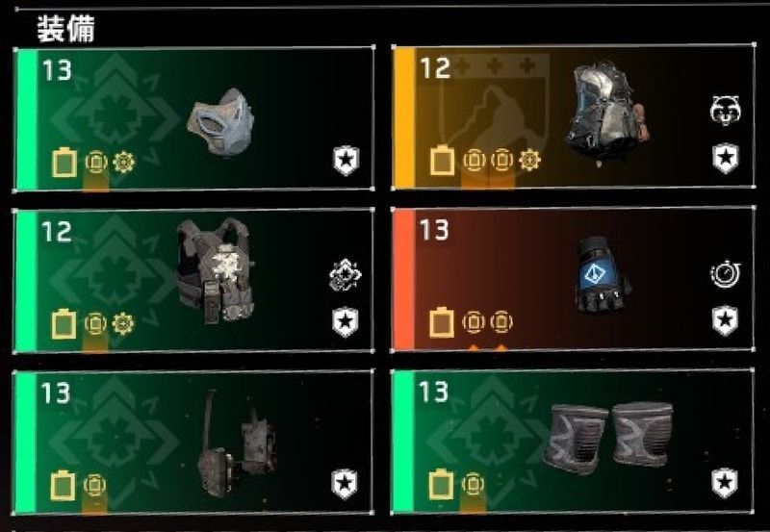This screenshot has height=532, width=770.
Task: Click the skill attribute icon on kneepads
Action: pos(473,485)
